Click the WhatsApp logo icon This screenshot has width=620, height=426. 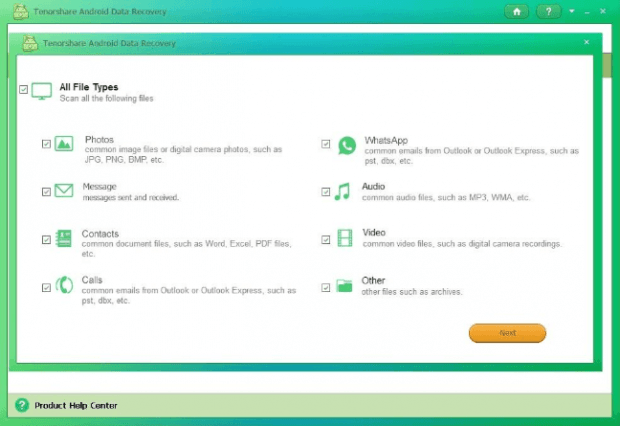(347, 145)
